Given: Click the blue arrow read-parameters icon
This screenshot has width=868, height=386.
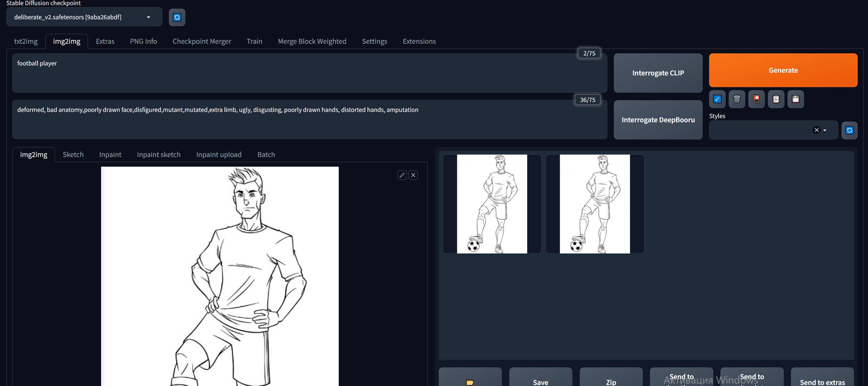Looking at the screenshot, I should tap(717, 99).
